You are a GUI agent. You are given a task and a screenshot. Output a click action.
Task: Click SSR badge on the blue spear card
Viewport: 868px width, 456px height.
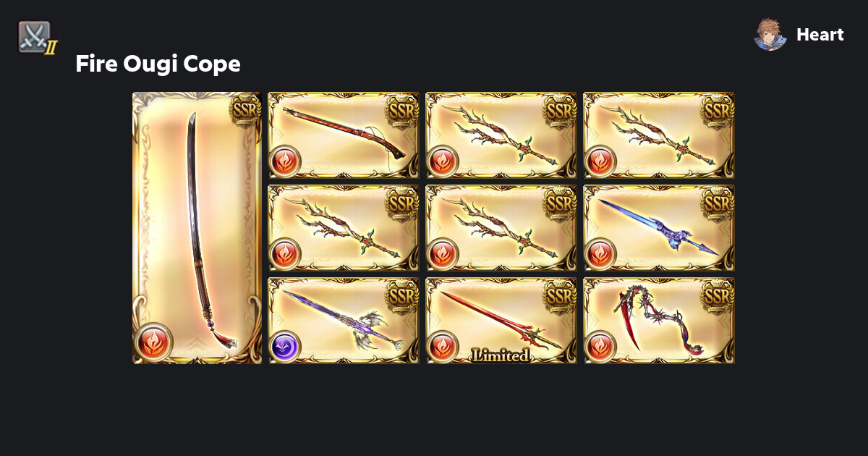coord(718,202)
